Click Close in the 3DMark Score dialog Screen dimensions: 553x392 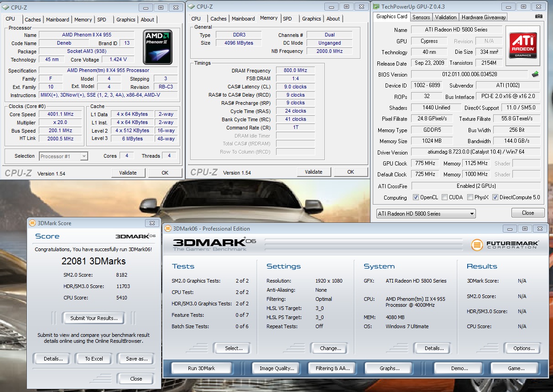coord(136,379)
